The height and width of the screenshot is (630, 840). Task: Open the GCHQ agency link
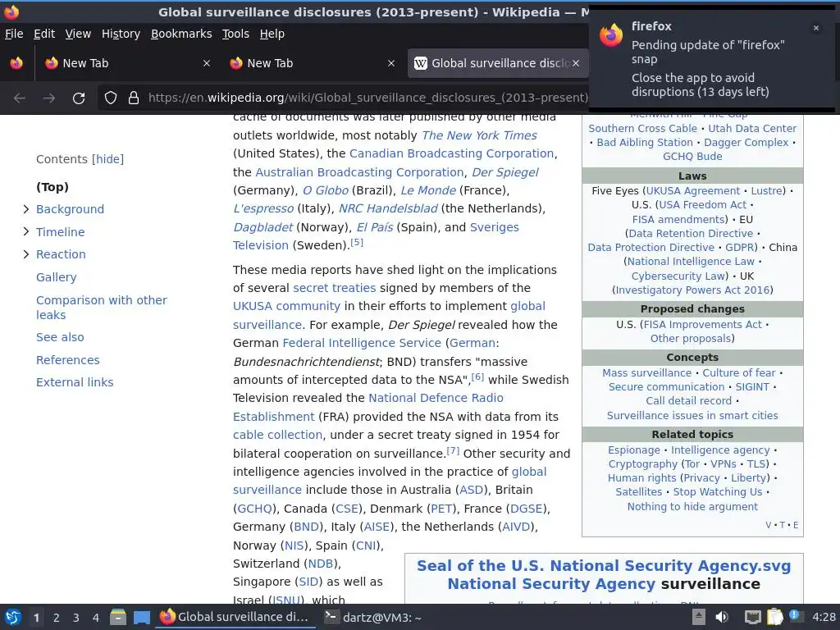pyautogui.click(x=254, y=509)
